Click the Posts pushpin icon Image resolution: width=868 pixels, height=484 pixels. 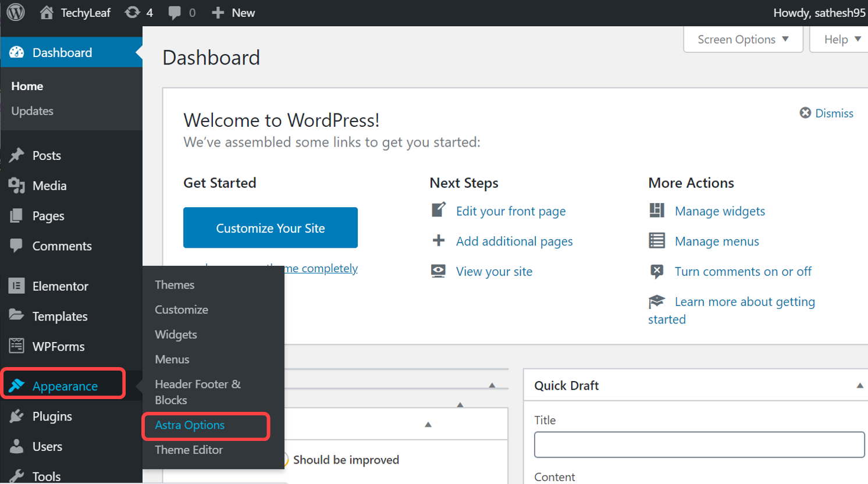[x=16, y=155]
